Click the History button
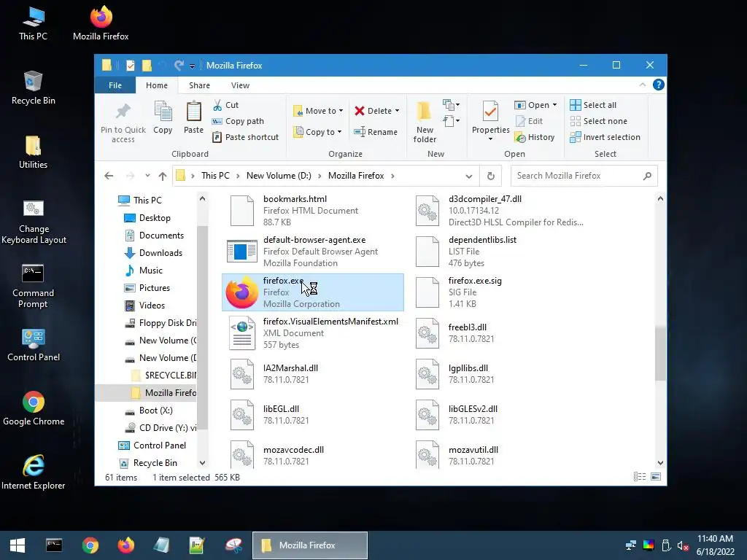The image size is (747, 560). (x=535, y=137)
